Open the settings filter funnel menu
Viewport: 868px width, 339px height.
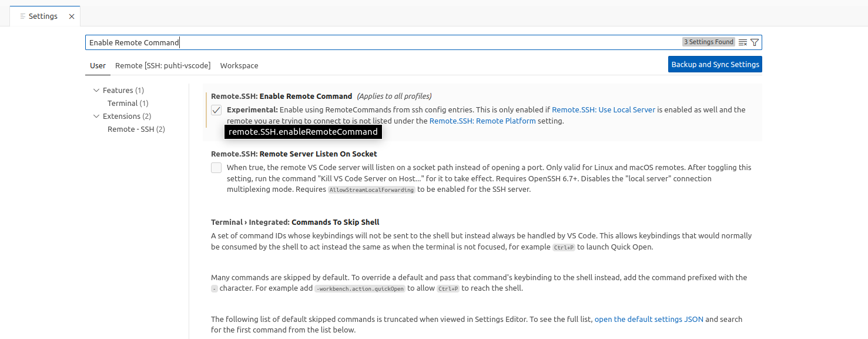pos(755,42)
